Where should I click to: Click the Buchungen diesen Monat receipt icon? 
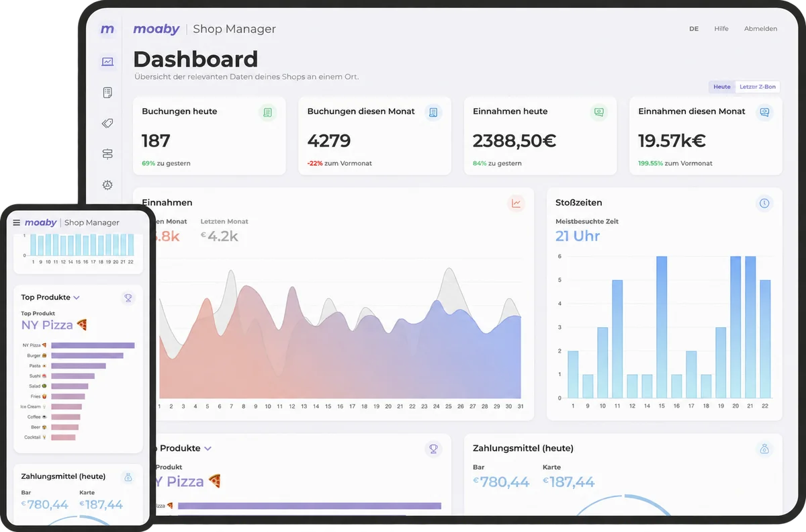[x=433, y=112]
